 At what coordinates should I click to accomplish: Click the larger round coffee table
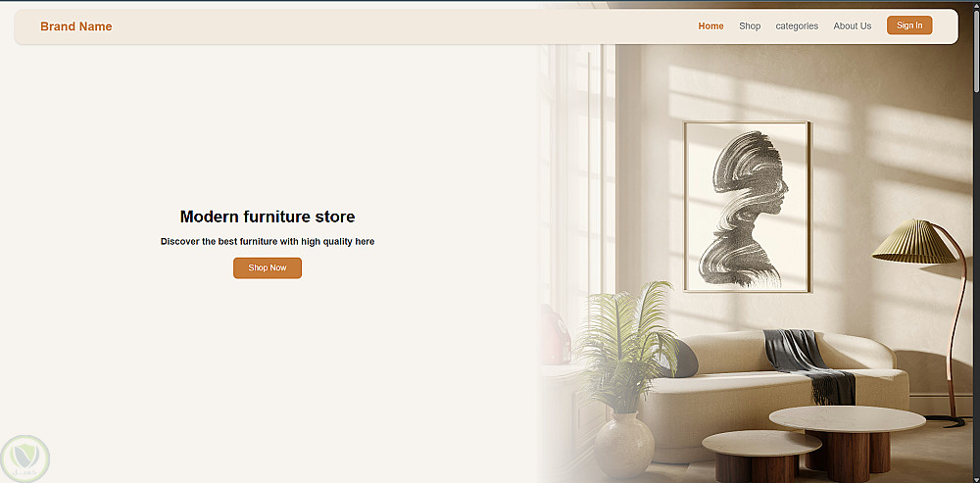tap(847, 441)
